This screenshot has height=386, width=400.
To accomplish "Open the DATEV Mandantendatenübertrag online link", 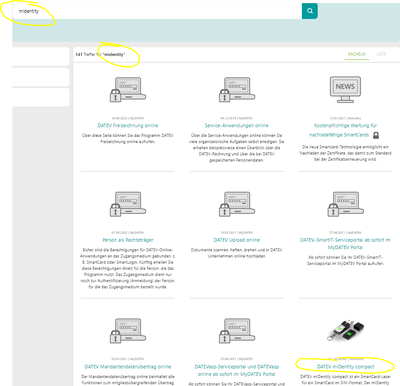I will pos(128,367).
